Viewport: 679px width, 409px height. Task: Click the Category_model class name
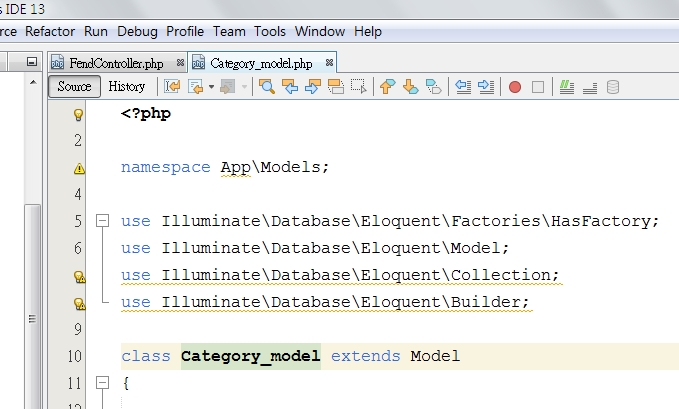coord(251,356)
